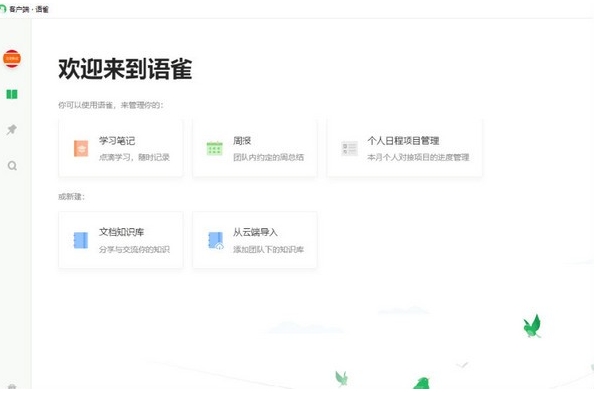Click the blue 文档知识库 notebook icon
Viewport: 598px width, 395px height.
click(x=81, y=240)
